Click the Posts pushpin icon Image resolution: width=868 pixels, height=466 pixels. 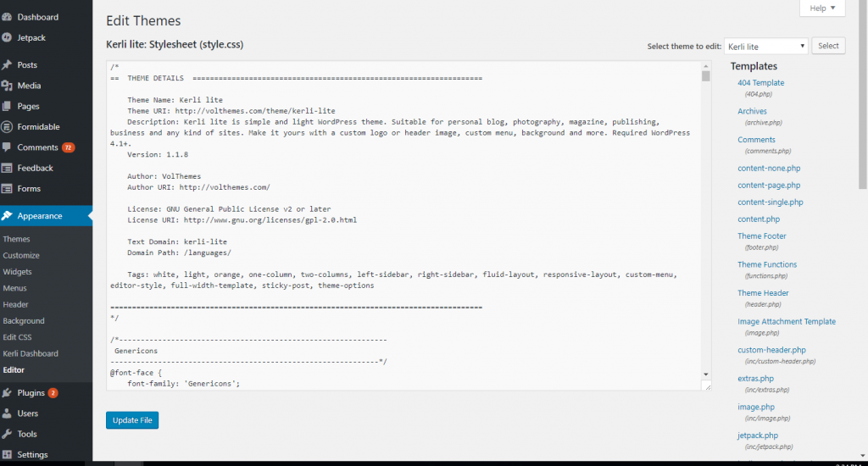[7, 64]
